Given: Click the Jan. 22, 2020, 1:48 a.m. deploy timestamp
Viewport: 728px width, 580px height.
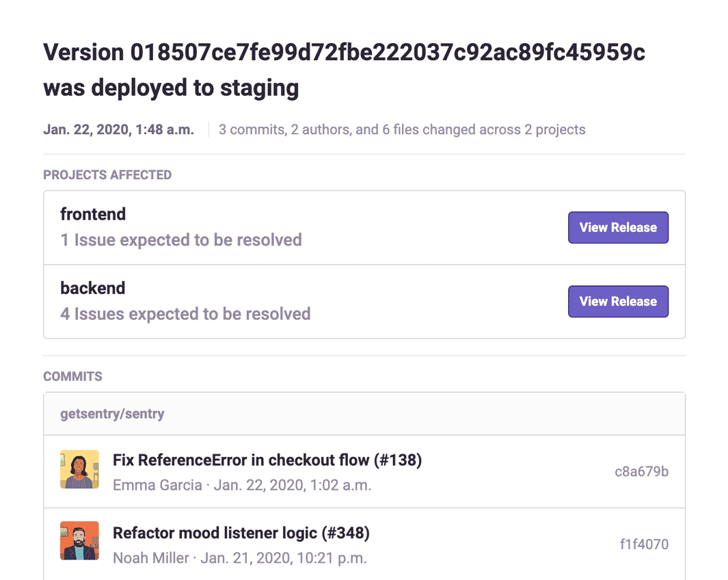Looking at the screenshot, I should (118, 129).
